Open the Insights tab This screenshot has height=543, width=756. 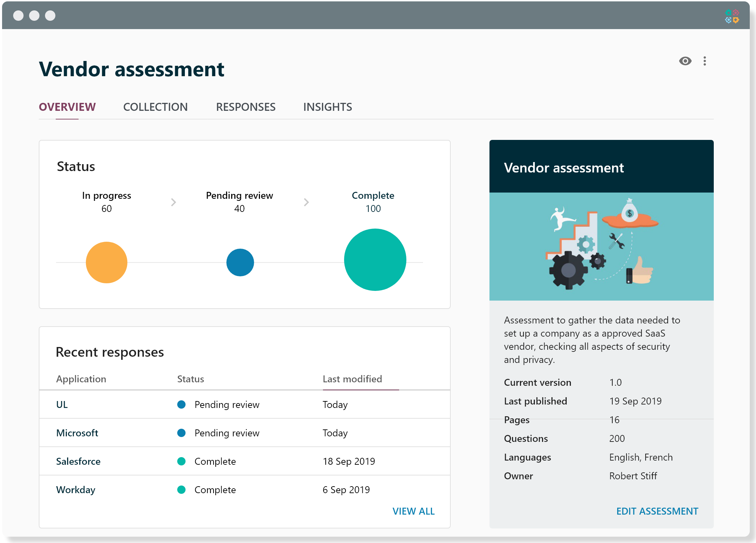pos(327,107)
